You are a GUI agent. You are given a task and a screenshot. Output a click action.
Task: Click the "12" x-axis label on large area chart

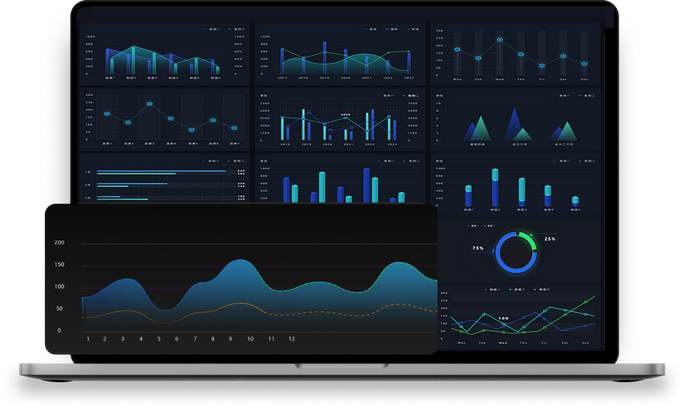click(x=291, y=339)
